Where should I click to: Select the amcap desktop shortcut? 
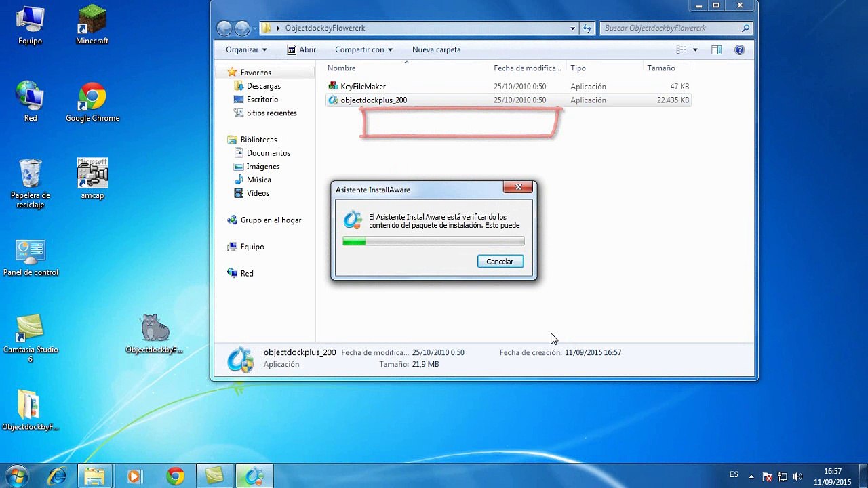coord(92,179)
